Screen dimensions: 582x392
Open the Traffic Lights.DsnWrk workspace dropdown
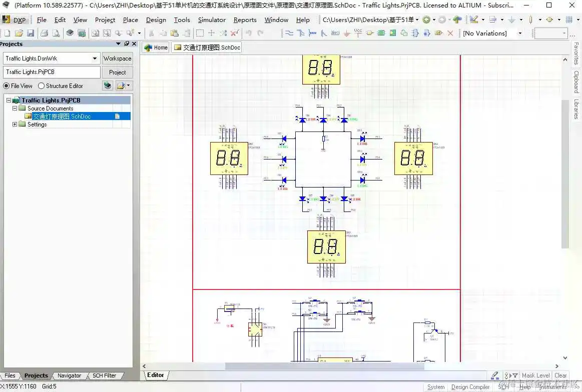(95, 58)
